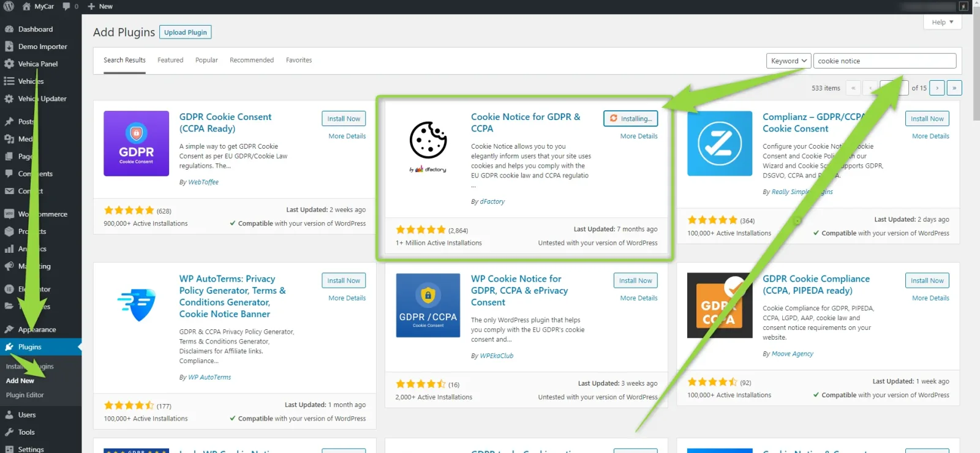Open the WPEkaClub author link
This screenshot has height=453, width=980.
point(497,356)
